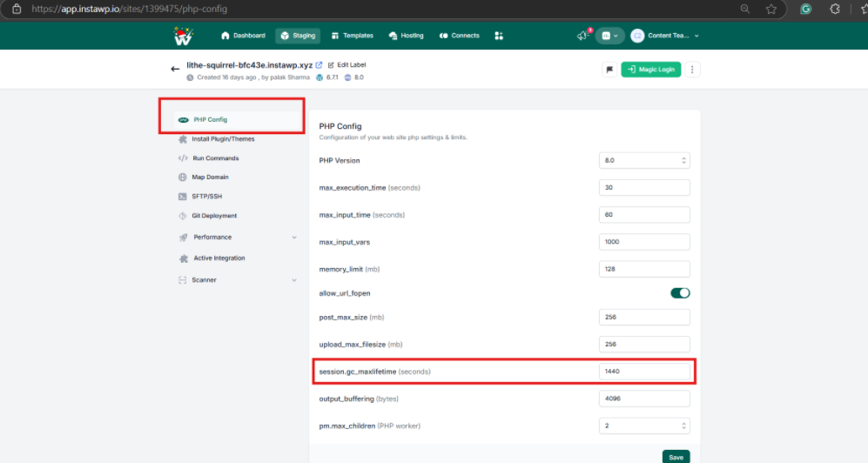The height and width of the screenshot is (463, 868).
Task: Click the memory_limit input field
Action: [644, 269]
